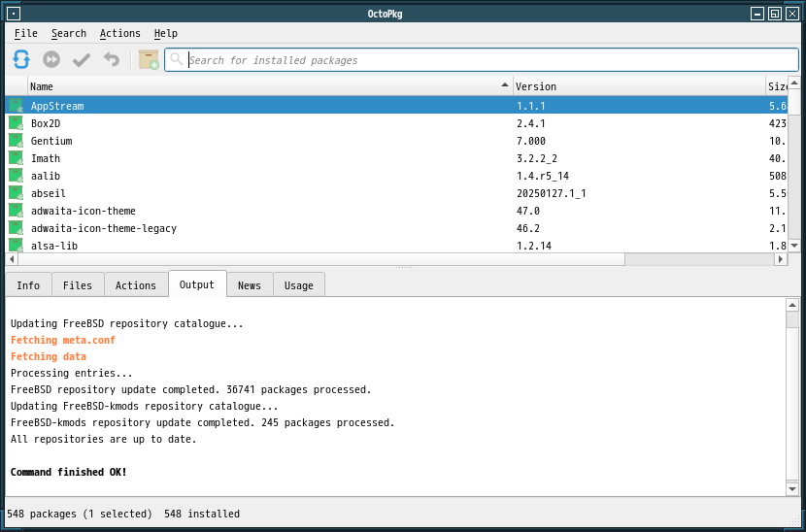Select the alsa-lib package name
Viewport: 806px width, 532px height.
[54, 246]
